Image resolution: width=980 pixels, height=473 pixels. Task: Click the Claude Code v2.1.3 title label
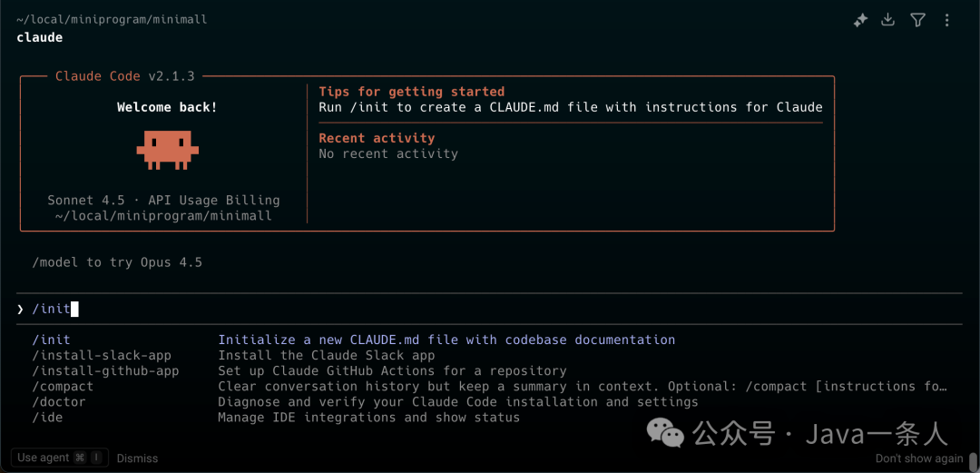pos(124,76)
